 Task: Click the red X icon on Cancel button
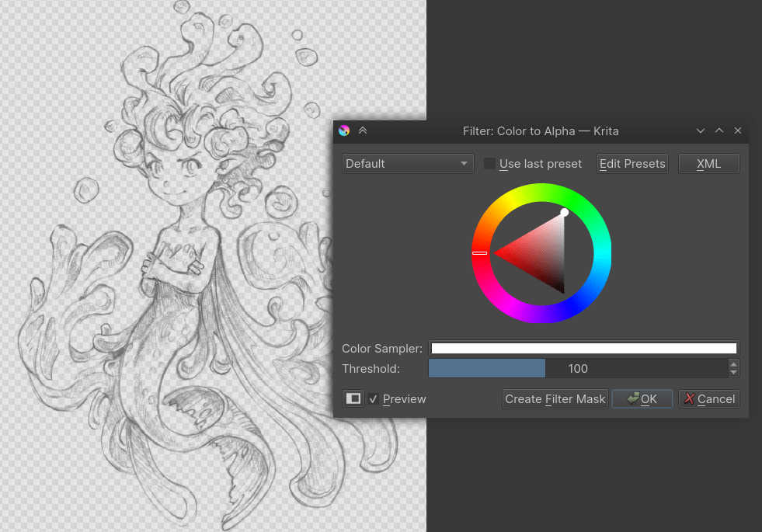688,398
